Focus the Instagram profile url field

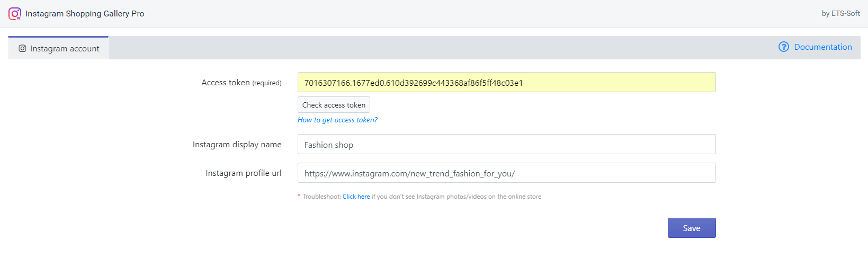coord(506,173)
